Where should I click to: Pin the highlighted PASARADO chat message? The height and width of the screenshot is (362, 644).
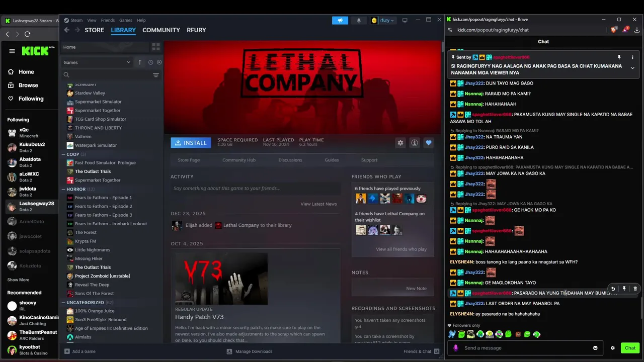coord(624,289)
